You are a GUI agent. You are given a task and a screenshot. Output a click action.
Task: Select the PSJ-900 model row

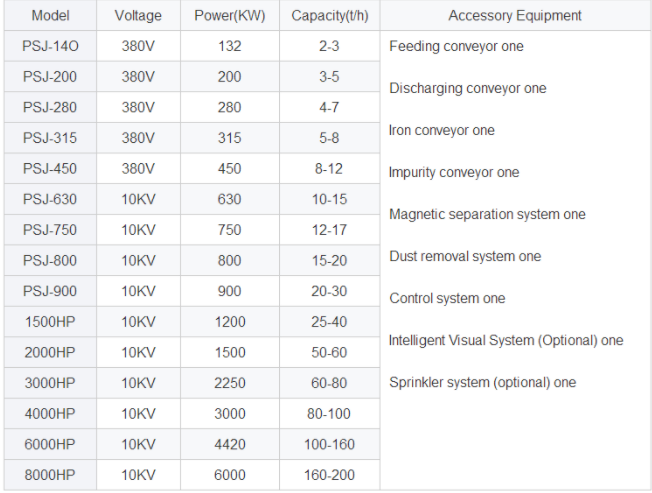click(192, 291)
